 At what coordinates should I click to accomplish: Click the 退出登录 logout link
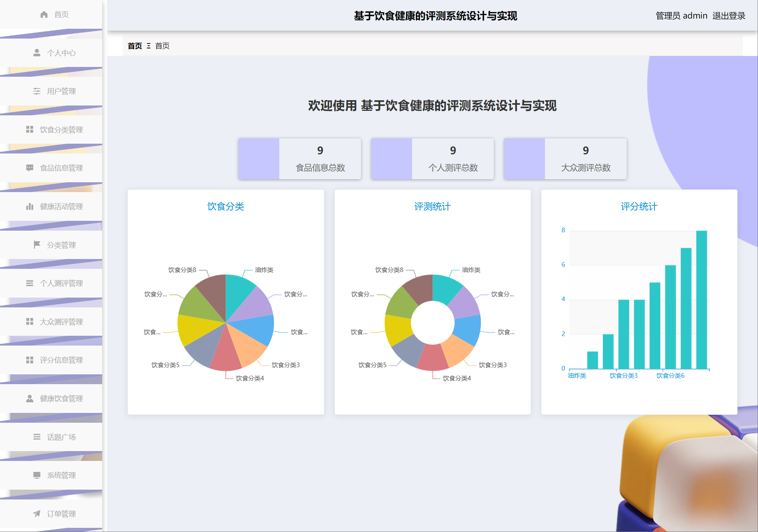(x=728, y=16)
